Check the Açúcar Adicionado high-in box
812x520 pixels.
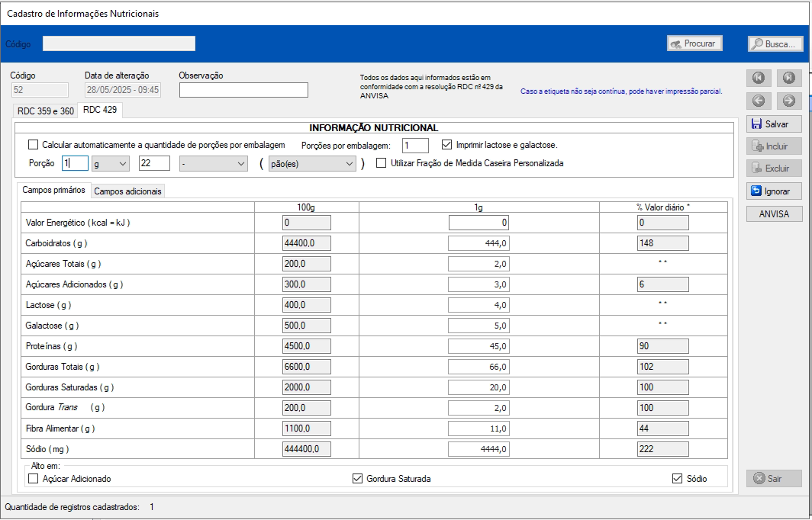click(34, 479)
